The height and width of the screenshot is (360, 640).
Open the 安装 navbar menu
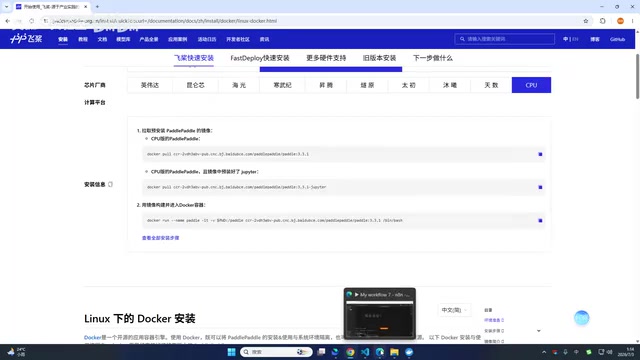tap(63, 39)
